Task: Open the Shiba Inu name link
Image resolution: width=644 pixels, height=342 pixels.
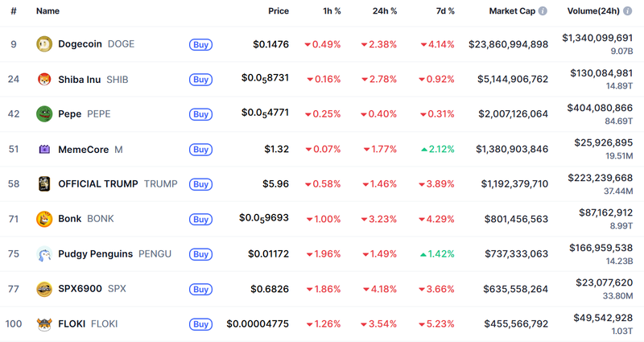Action: [79, 79]
